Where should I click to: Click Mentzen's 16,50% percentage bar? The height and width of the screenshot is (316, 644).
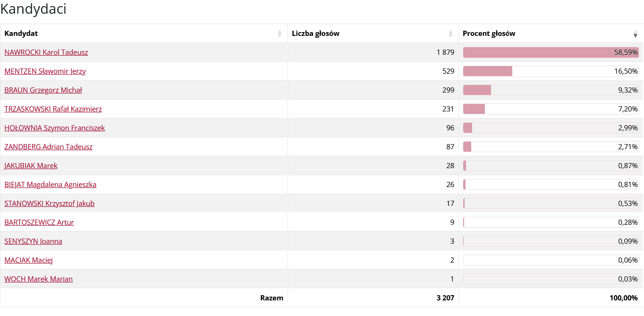[x=551, y=71]
